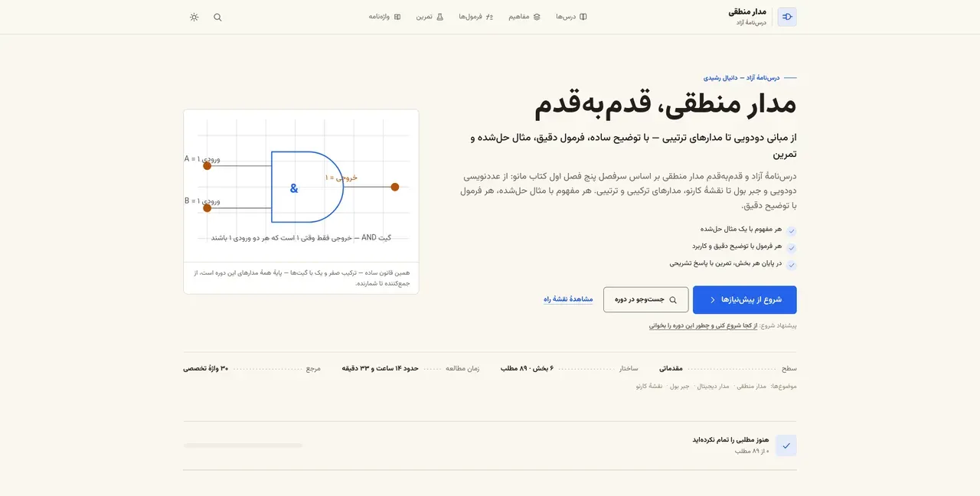Click the check icon beside هنوز مطلبی
980x496 pixels.
(x=786, y=445)
